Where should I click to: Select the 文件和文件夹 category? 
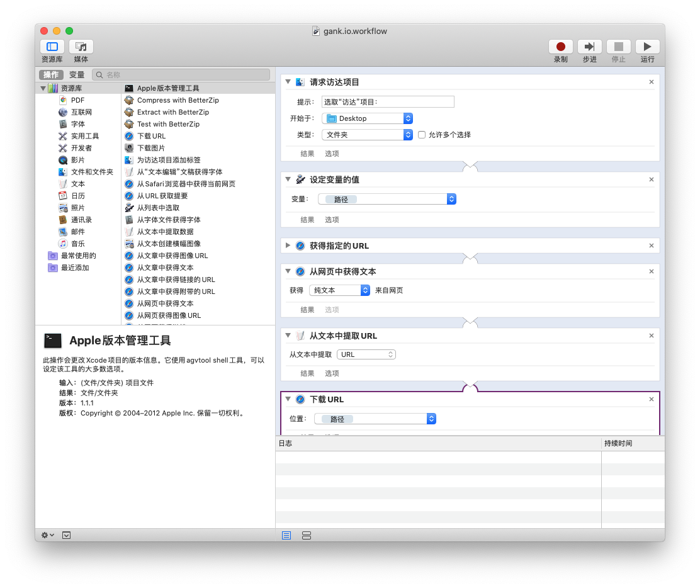click(92, 172)
